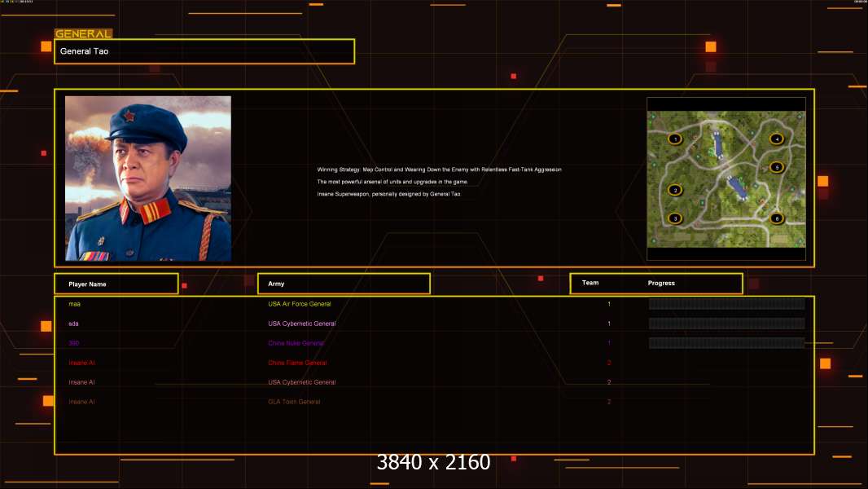Click USA Air Force General army entry

(x=300, y=304)
